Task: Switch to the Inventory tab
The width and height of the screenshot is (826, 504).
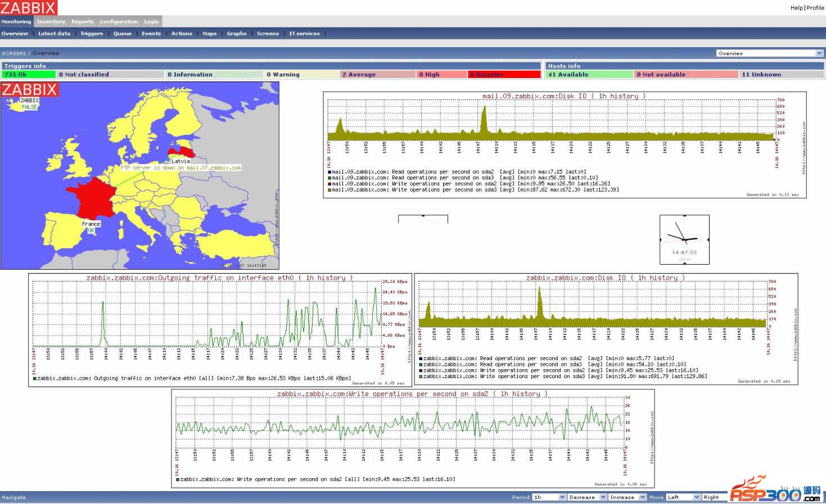Action: coord(51,21)
